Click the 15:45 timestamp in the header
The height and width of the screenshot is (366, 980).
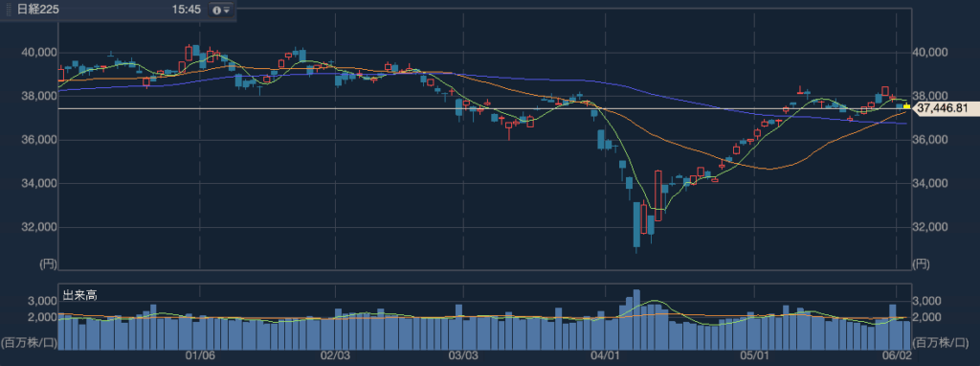[x=187, y=10]
